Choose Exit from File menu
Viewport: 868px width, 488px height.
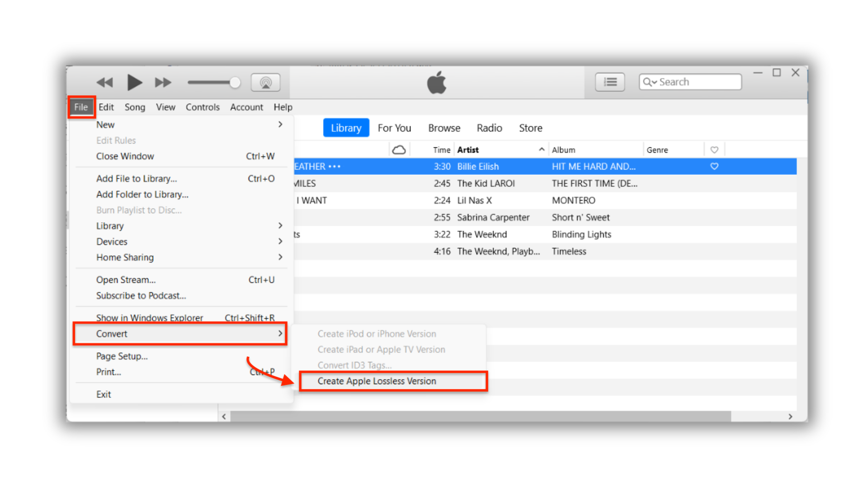[181, 394]
